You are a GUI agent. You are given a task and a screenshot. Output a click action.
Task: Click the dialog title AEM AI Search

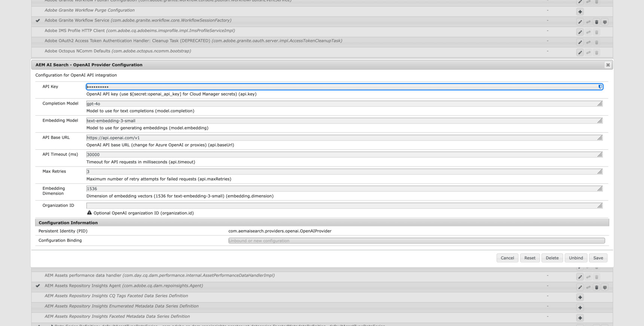pyautogui.click(x=89, y=65)
